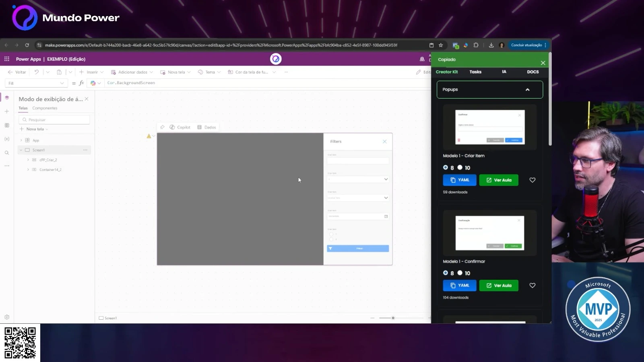Expand the cPP_Criar_2 tree node
644x362 pixels.
pos(28,160)
